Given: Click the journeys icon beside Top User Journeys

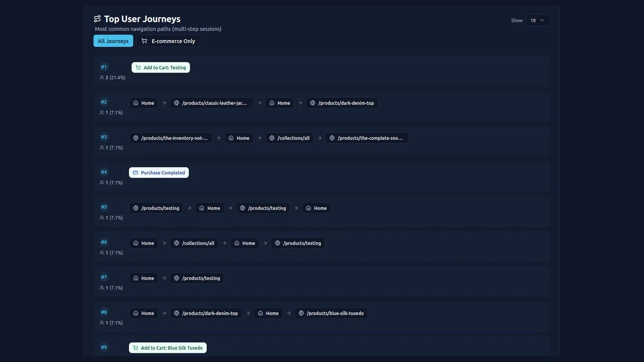Looking at the screenshot, I should [97, 19].
